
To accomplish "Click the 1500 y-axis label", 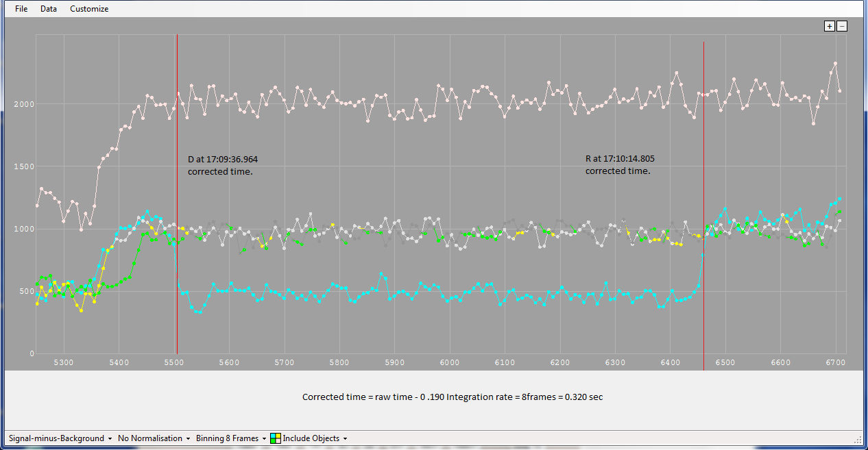I will click(x=25, y=166).
